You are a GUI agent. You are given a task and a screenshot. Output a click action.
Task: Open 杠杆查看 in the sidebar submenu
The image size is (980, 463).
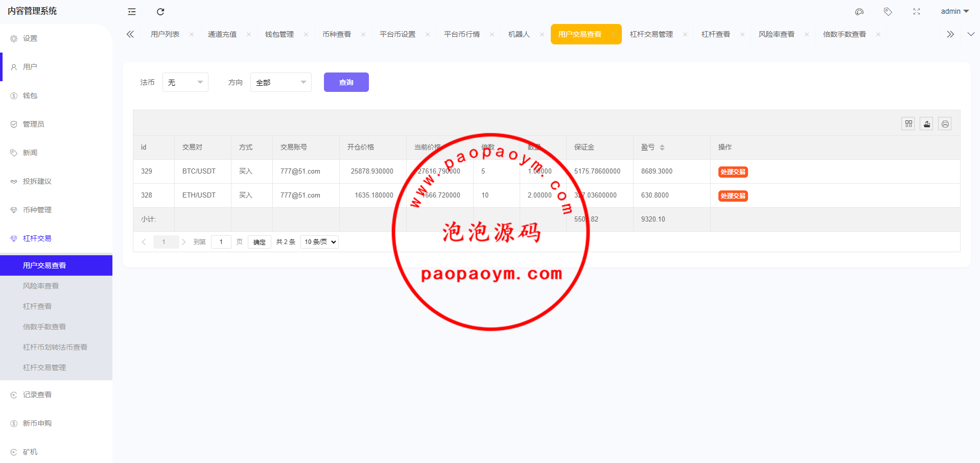tap(56, 306)
